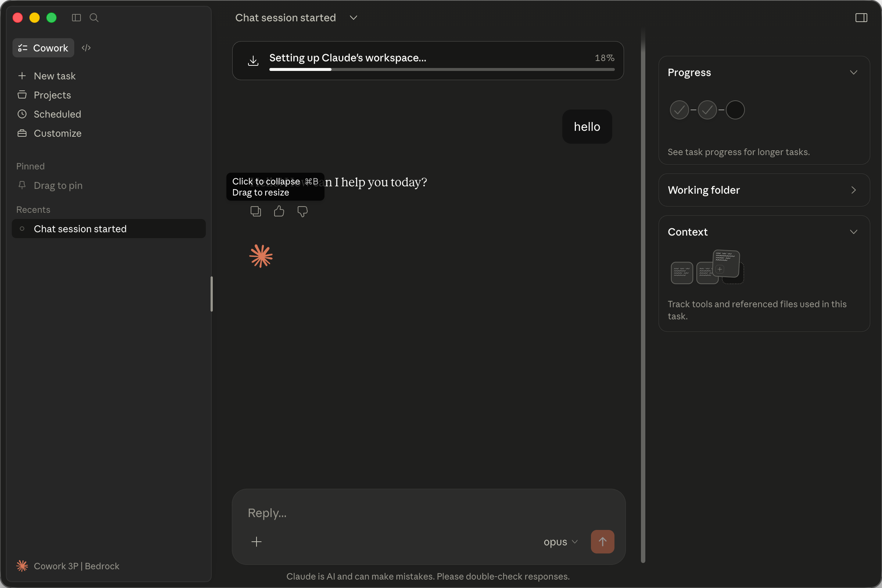Image resolution: width=882 pixels, height=588 pixels.
Task: Select the Cowork mode tab
Action: [x=43, y=48]
